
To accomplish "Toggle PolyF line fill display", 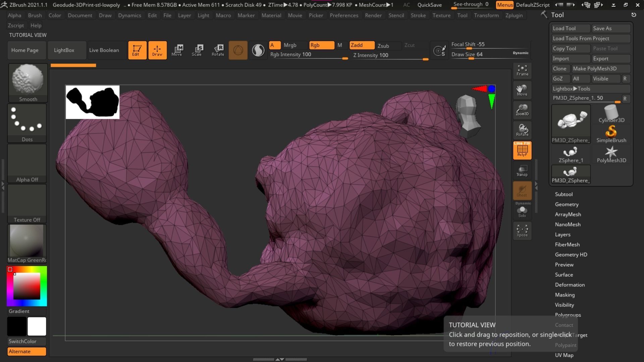I will (522, 150).
